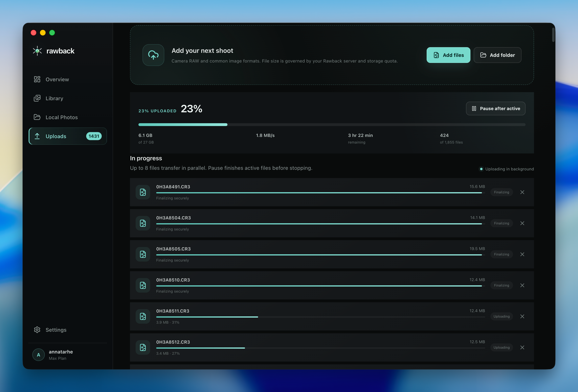Click the 15.6 MB size label

477,187
